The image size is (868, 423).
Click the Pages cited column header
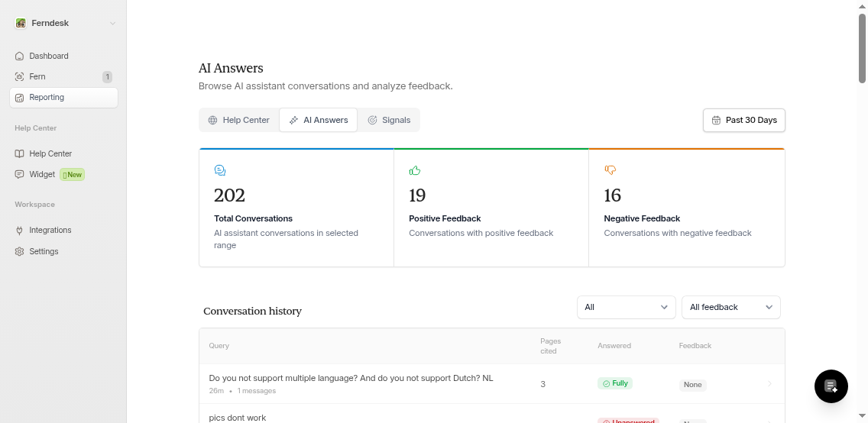(550, 346)
